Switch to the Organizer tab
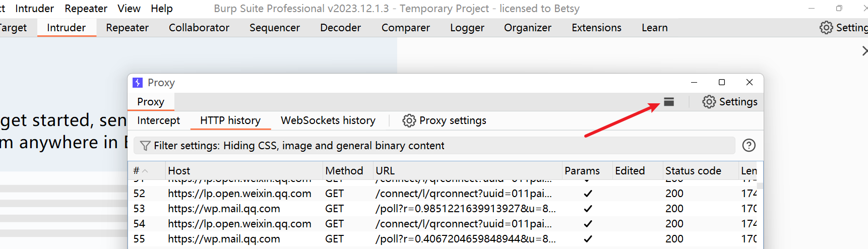Screen dimensions: 868x249 528,28
